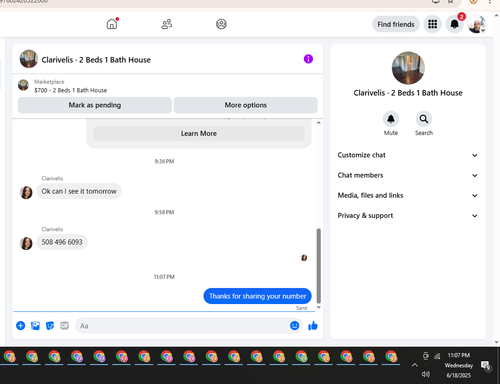Click the chat header listing avatar

click(29, 59)
